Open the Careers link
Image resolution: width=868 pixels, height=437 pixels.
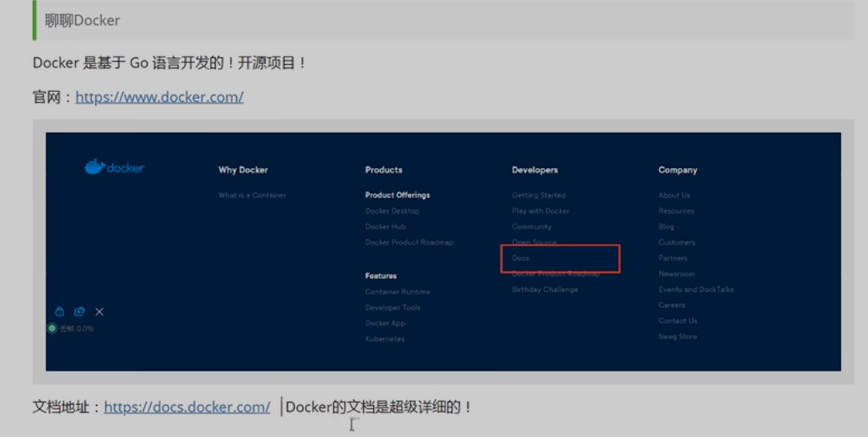point(672,305)
